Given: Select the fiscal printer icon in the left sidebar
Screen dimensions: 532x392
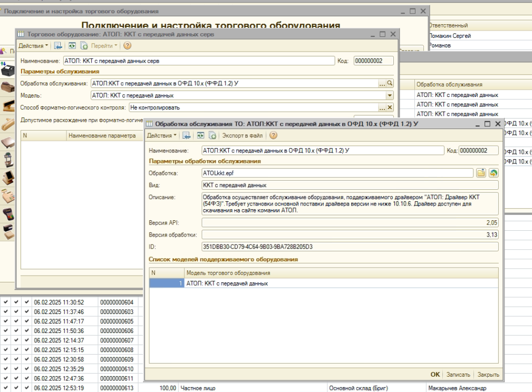Looking at the screenshot, I should (7, 70).
